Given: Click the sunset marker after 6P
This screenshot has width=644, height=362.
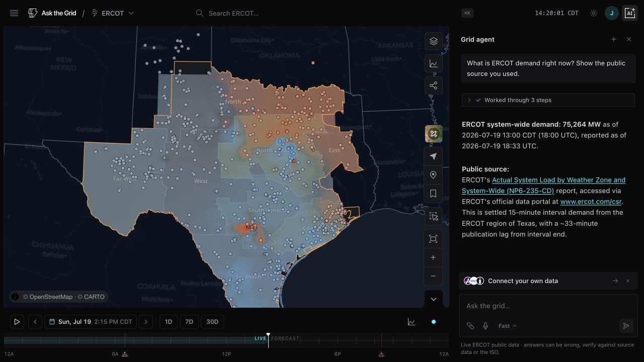Looking at the screenshot, I should 381,354.
